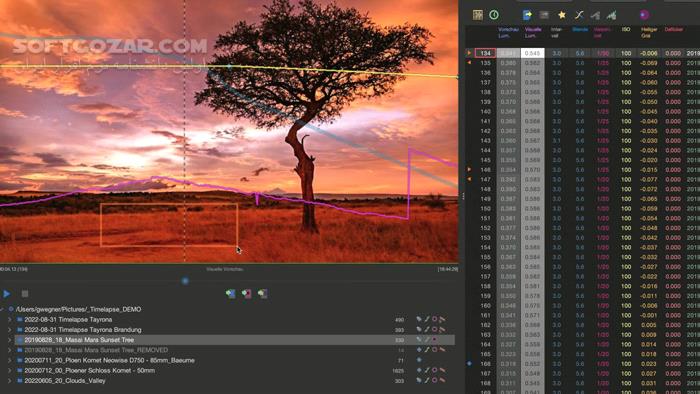Click the tag icon in the Timelapse Tayrona row
Image resolution: width=700 pixels, height=394 pixels.
419,319
